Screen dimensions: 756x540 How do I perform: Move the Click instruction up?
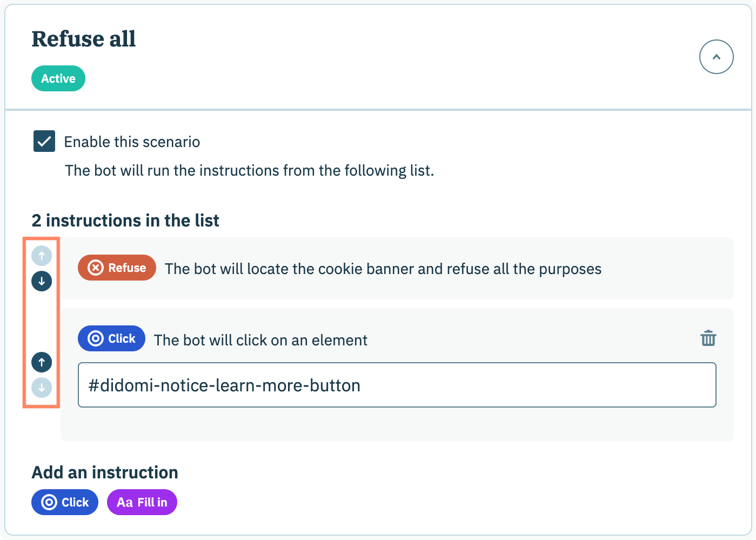[42, 362]
